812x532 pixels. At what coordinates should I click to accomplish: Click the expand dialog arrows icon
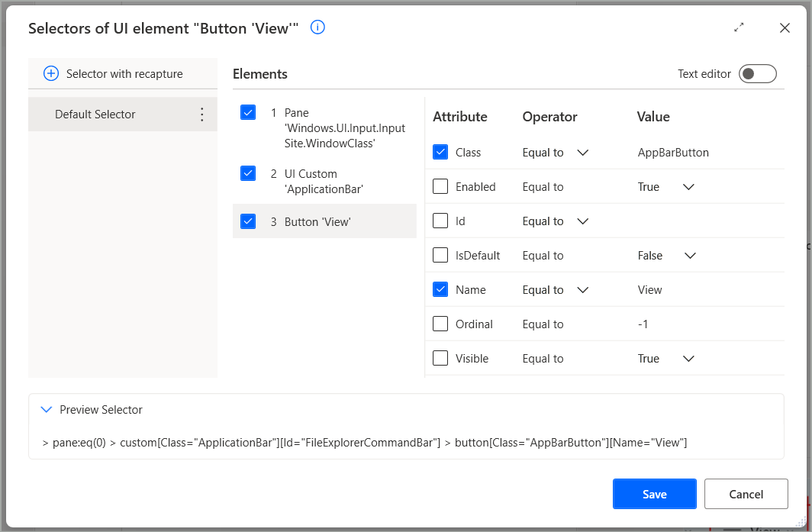739,27
